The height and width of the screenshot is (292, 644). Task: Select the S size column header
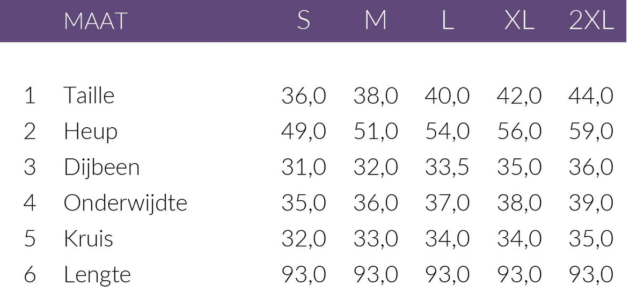coord(303,21)
